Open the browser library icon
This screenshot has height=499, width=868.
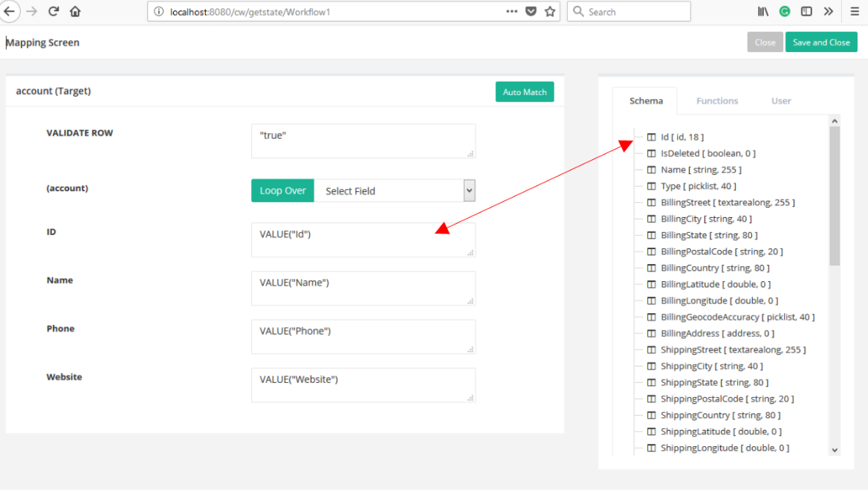coord(762,11)
